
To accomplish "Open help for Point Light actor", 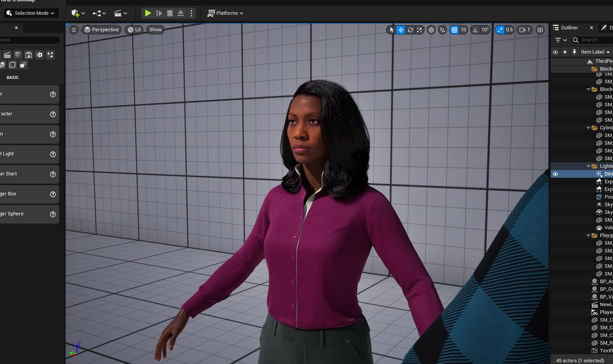I will click(x=53, y=154).
